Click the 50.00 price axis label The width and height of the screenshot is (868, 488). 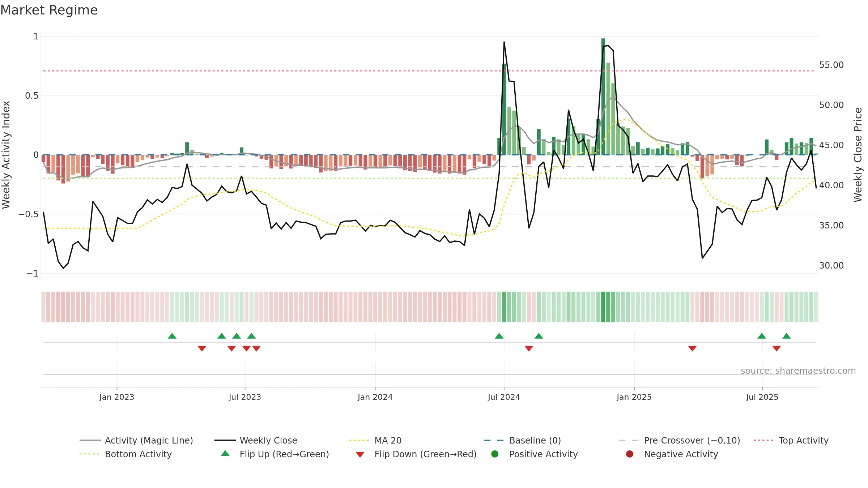coord(831,105)
